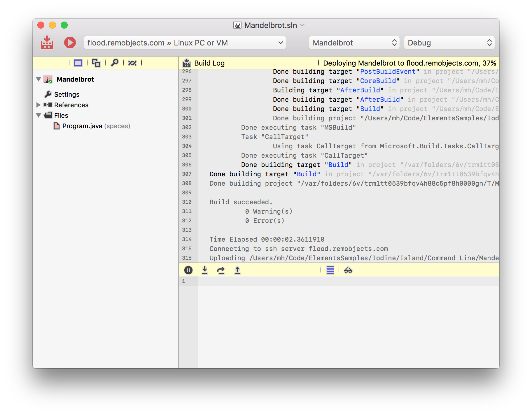Image resolution: width=532 pixels, height=415 pixels.
Task: Click the Step Into debugger icon
Action: tap(205, 270)
